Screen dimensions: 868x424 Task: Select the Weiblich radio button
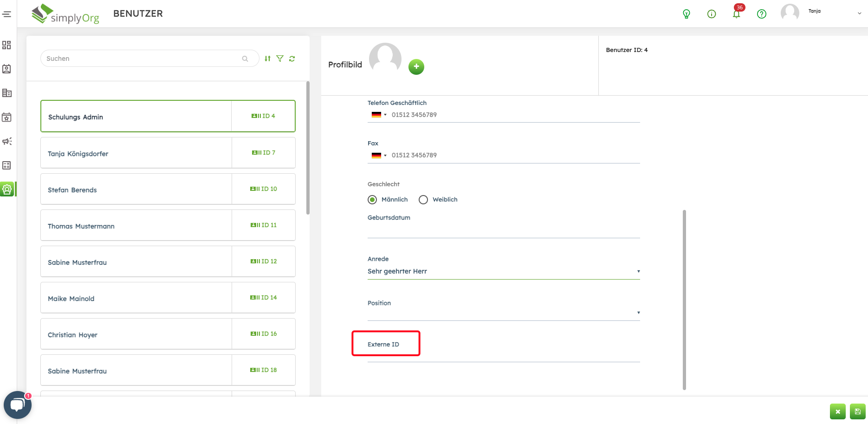tap(423, 200)
